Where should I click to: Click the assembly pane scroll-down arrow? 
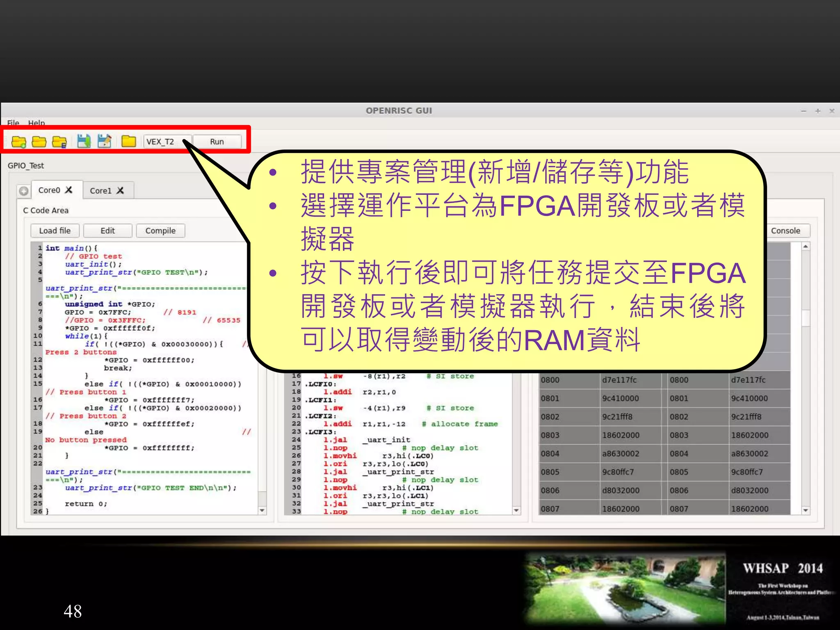pyautogui.click(x=516, y=510)
